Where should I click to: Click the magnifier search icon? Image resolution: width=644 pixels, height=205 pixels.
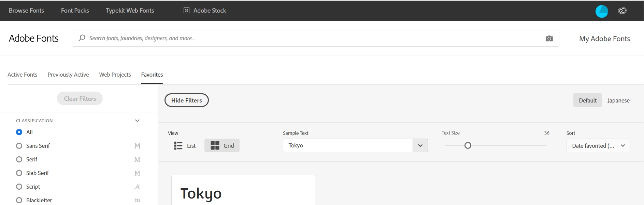[x=82, y=38]
